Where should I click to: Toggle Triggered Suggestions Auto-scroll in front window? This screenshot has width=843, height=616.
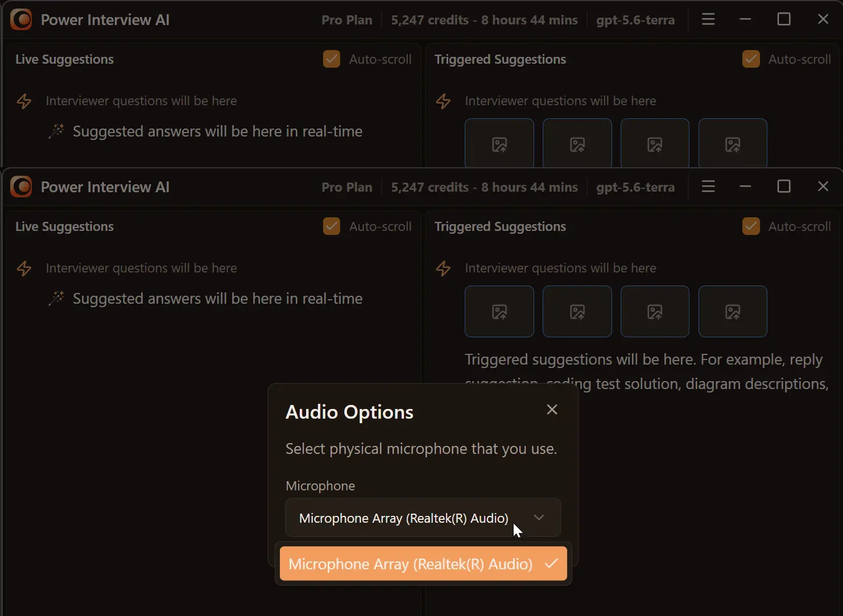751,226
